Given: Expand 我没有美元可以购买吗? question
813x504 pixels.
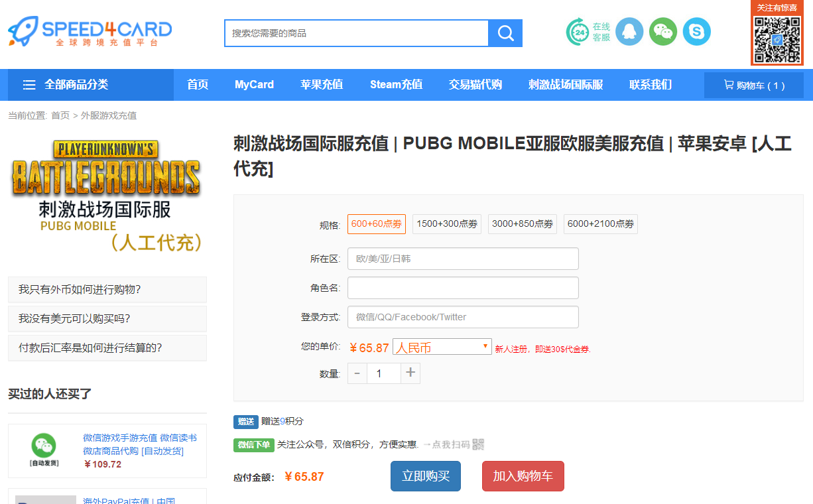Looking at the screenshot, I should click(x=107, y=319).
